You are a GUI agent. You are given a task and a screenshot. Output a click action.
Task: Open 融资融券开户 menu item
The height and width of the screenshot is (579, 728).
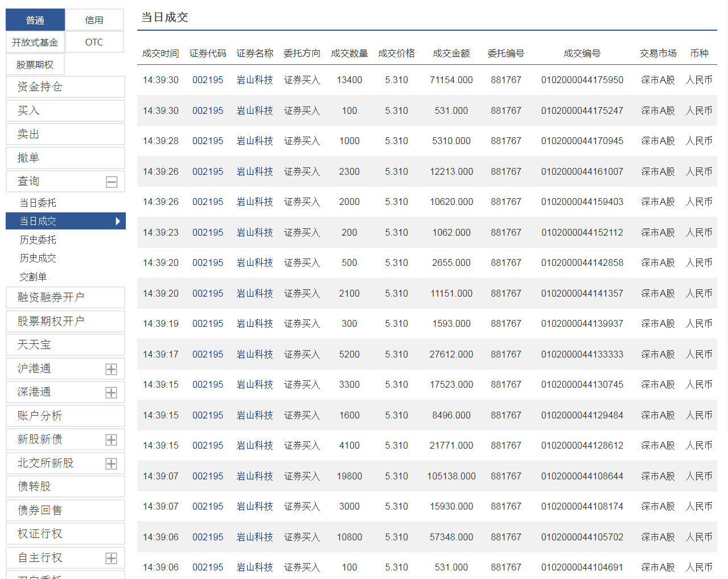point(65,297)
